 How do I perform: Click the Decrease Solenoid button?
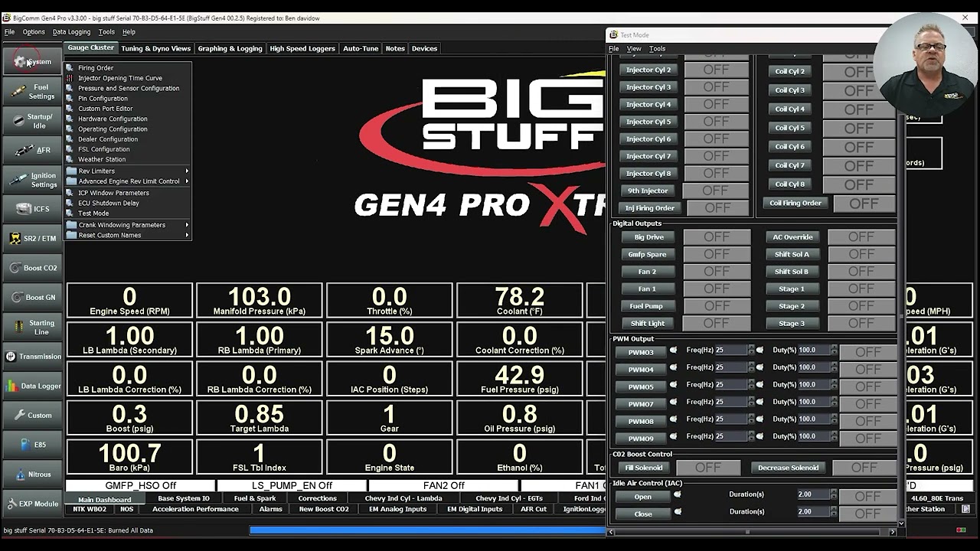[789, 468]
